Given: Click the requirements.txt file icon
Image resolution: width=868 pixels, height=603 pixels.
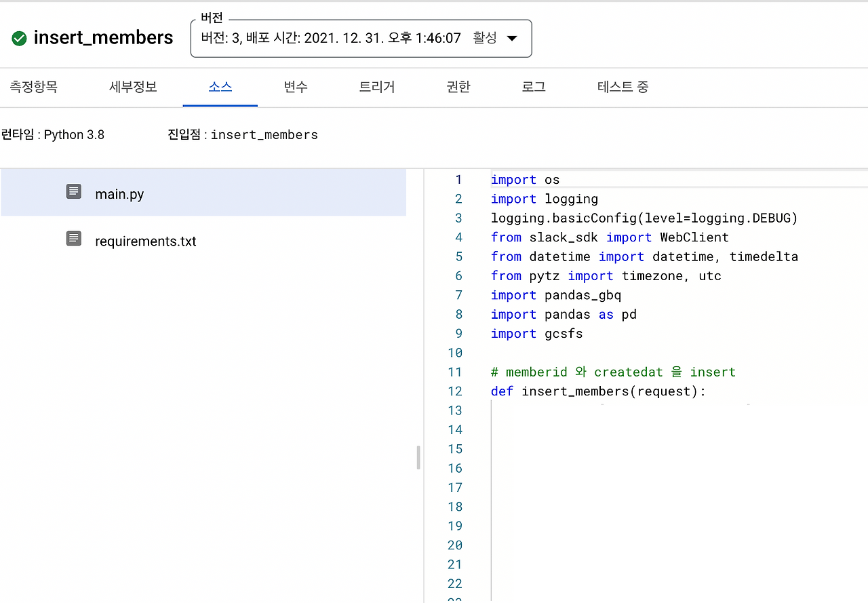Looking at the screenshot, I should click(74, 238).
